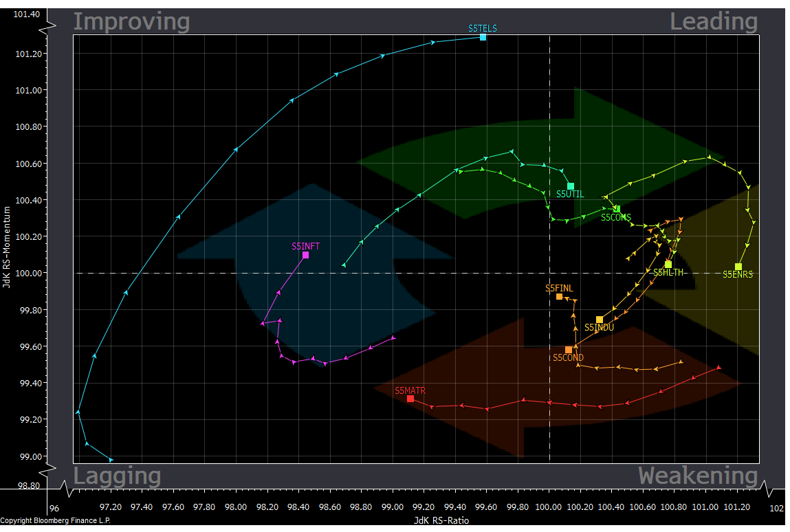Select the S5ENRS yellow-green square endpoint marker
This screenshot has height=532, width=790.
click(x=738, y=267)
